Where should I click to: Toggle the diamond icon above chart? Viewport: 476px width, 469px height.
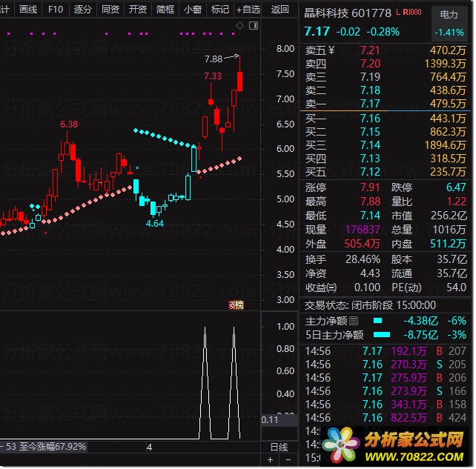[x=239, y=26]
